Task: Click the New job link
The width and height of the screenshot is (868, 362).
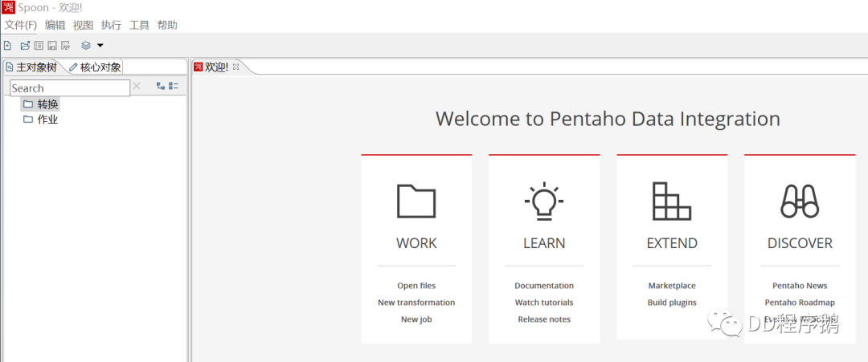Action: 416,319
